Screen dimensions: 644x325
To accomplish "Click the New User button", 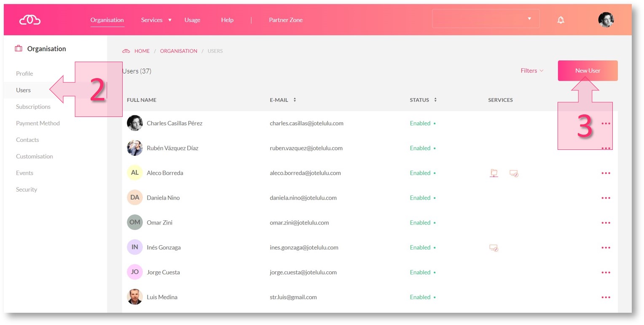I will click(x=588, y=70).
